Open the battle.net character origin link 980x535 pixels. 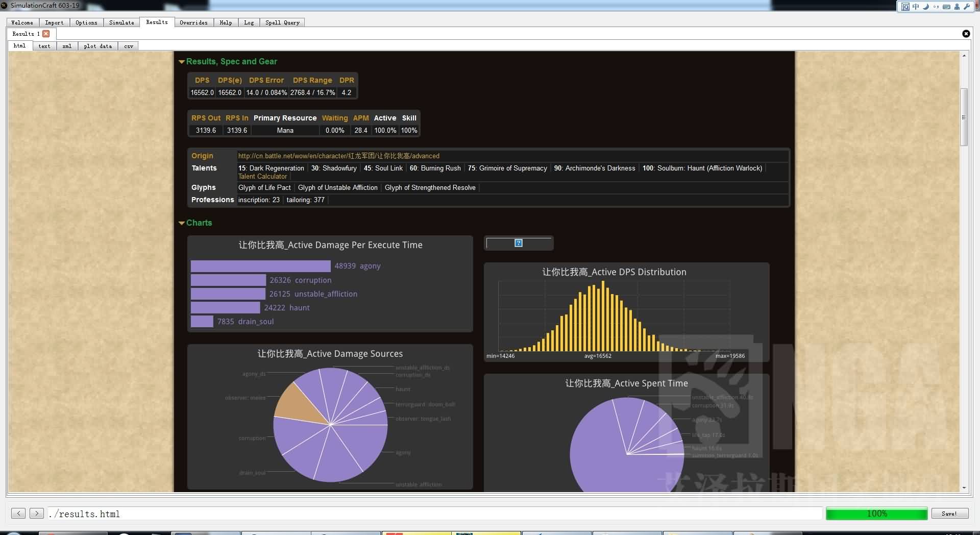click(338, 156)
